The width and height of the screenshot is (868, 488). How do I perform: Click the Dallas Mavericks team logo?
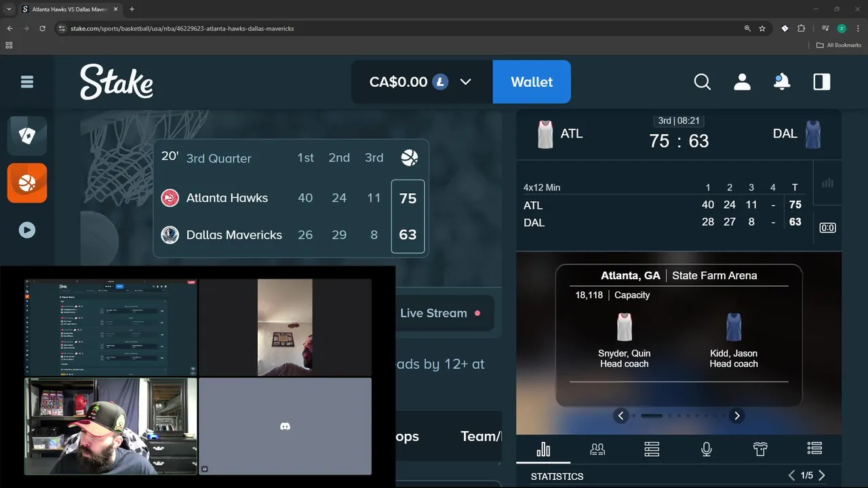point(170,235)
